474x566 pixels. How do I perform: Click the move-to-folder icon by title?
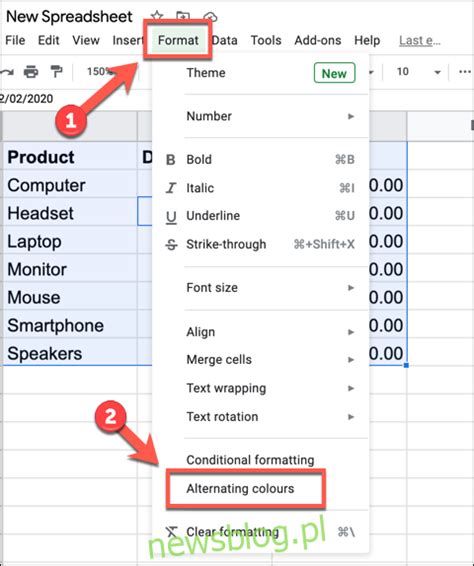point(183,16)
